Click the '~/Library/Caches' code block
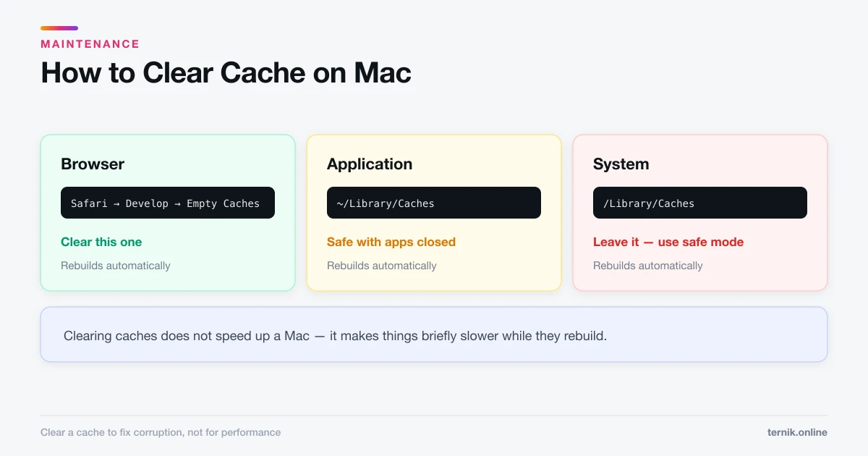This screenshot has height=456, width=868. coord(434,203)
